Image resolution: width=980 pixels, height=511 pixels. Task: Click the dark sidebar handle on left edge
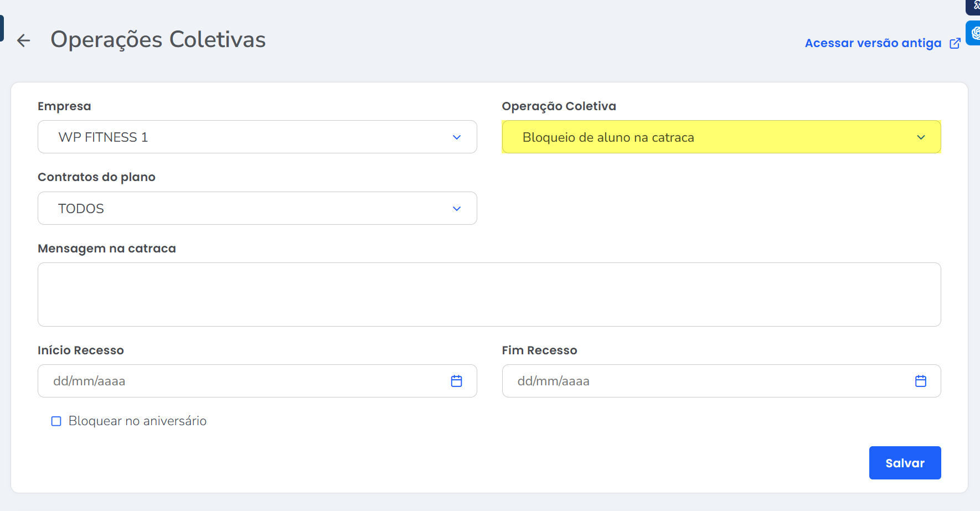(2, 28)
